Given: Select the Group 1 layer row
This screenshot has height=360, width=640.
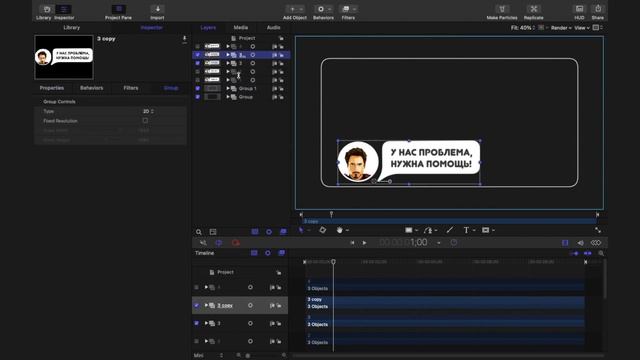Looking at the screenshot, I should point(241,89).
